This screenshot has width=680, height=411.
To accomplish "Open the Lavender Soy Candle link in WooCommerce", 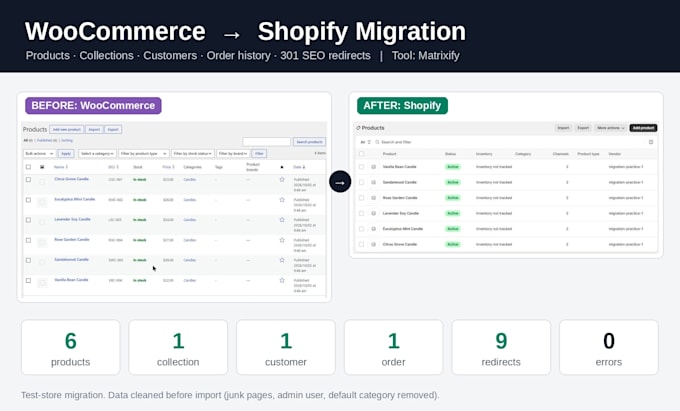I will (x=72, y=219).
